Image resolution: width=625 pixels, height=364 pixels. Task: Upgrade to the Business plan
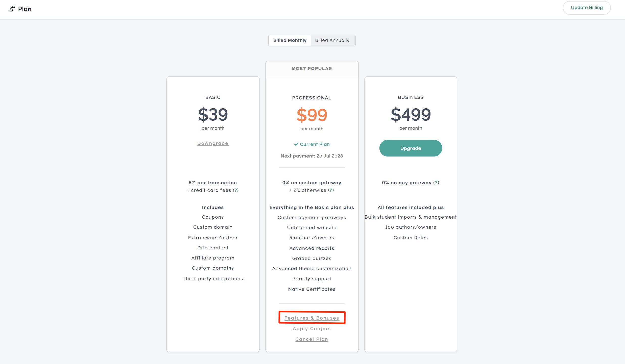(411, 148)
